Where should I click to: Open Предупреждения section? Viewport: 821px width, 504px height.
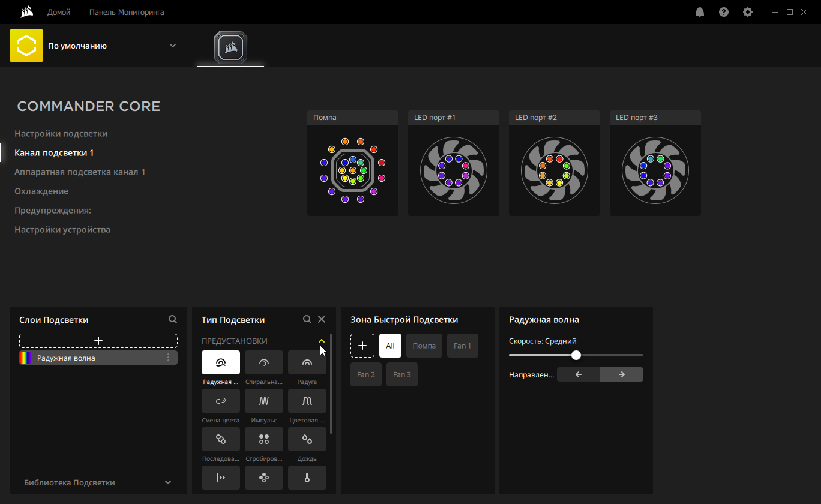click(x=53, y=210)
